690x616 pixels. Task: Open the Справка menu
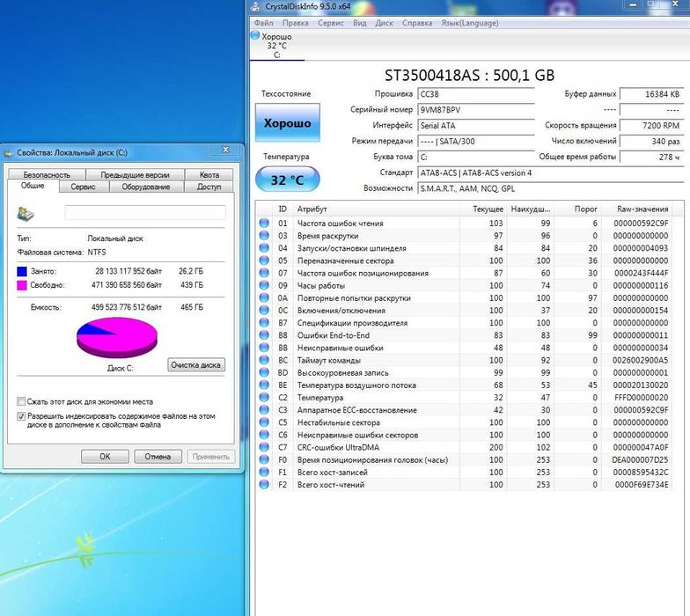pos(417,23)
